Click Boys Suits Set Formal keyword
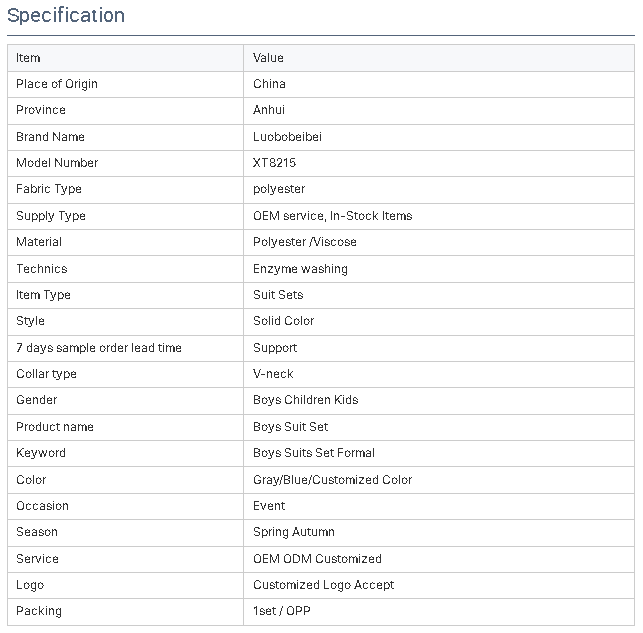The height and width of the screenshot is (633, 643). coord(314,453)
